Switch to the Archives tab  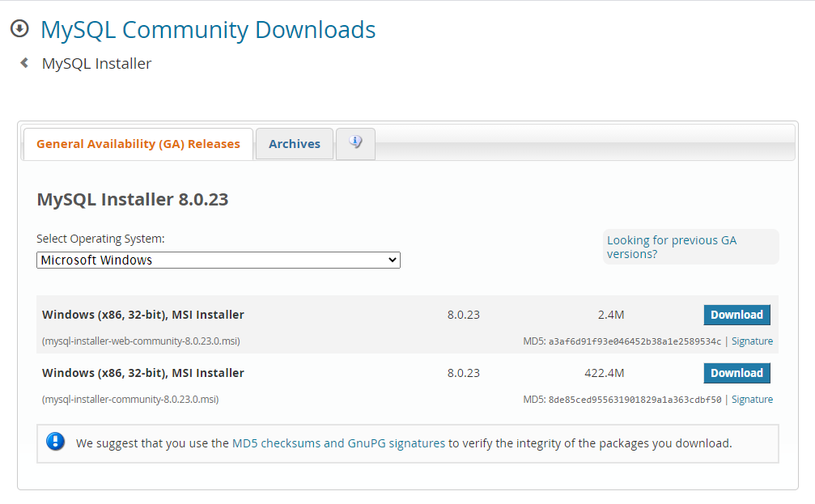click(294, 144)
